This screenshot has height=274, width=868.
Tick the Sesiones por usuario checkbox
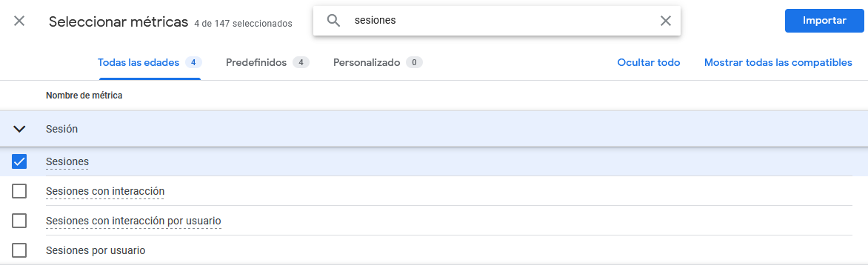(19, 250)
